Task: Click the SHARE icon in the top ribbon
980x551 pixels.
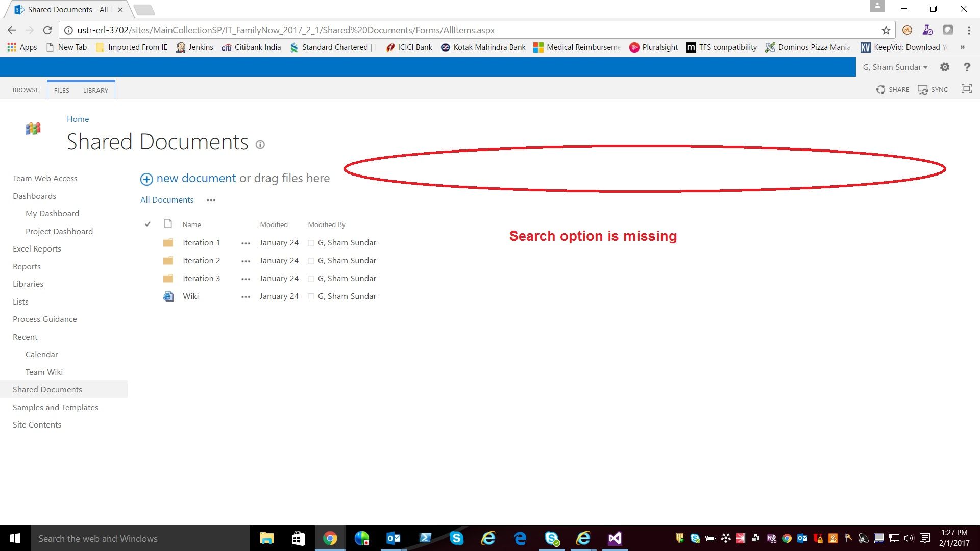Action: pos(892,89)
